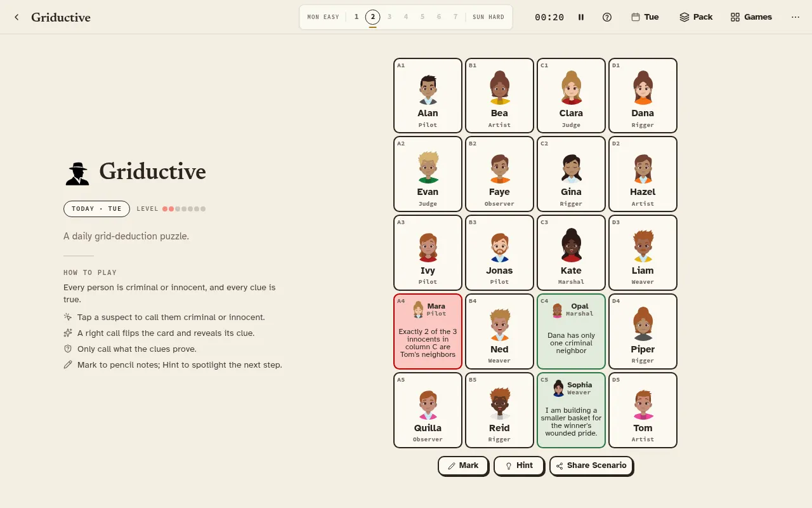Pause the game timer

coord(581,17)
